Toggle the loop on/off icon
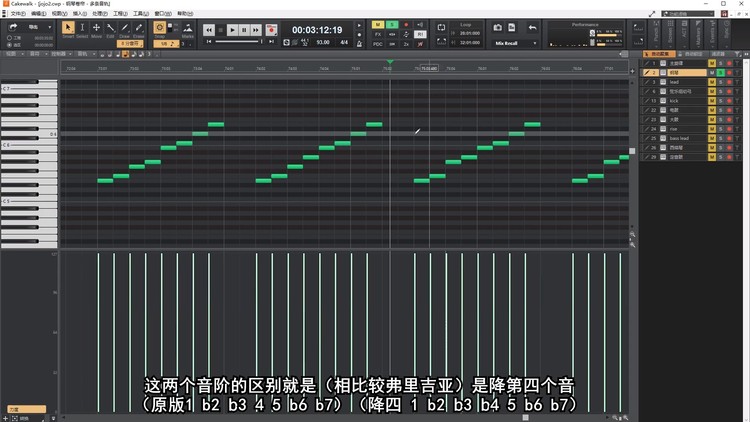This screenshot has width=750, height=422. click(441, 27)
